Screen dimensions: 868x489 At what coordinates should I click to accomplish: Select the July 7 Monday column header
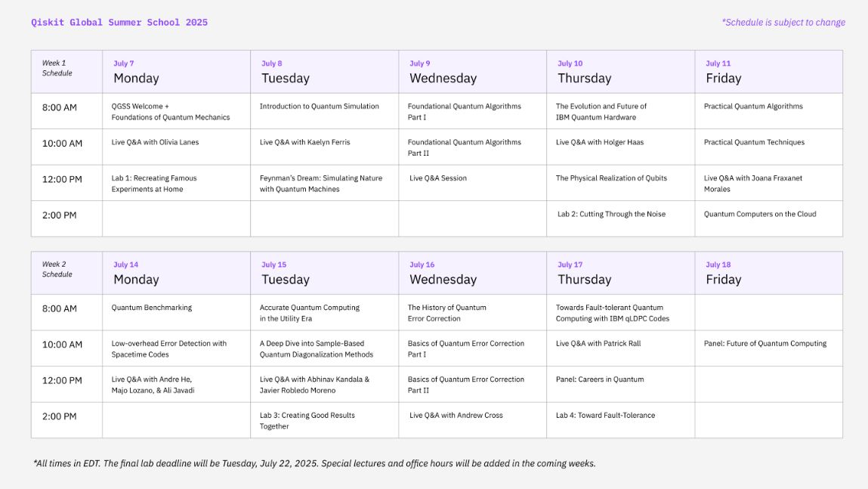tap(136, 72)
